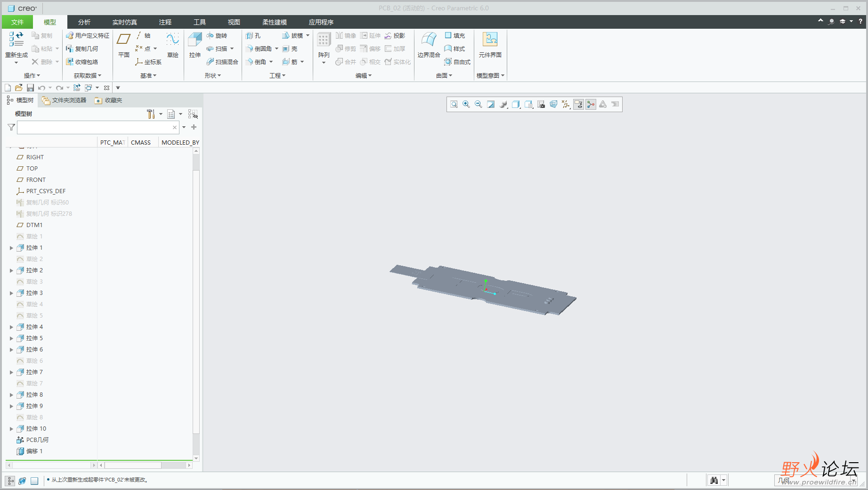Viewport: 868px width, 490px height.
Task: Toggle the browser display in status bar
Action: click(x=22, y=481)
